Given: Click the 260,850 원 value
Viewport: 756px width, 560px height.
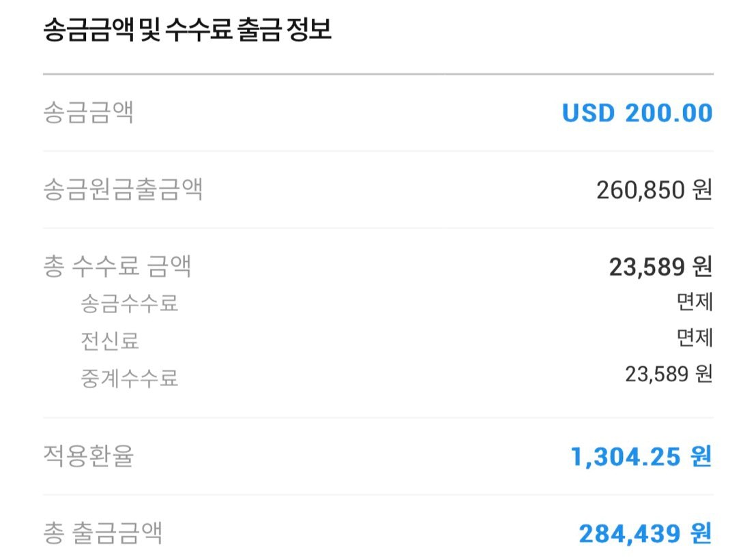Looking at the screenshot, I should (x=654, y=190).
